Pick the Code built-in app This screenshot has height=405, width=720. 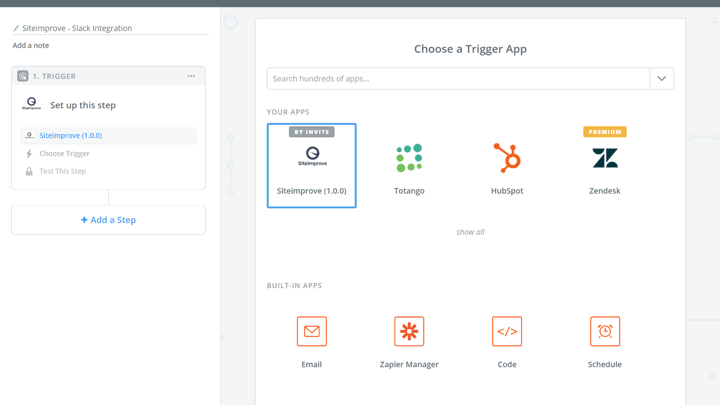click(507, 332)
